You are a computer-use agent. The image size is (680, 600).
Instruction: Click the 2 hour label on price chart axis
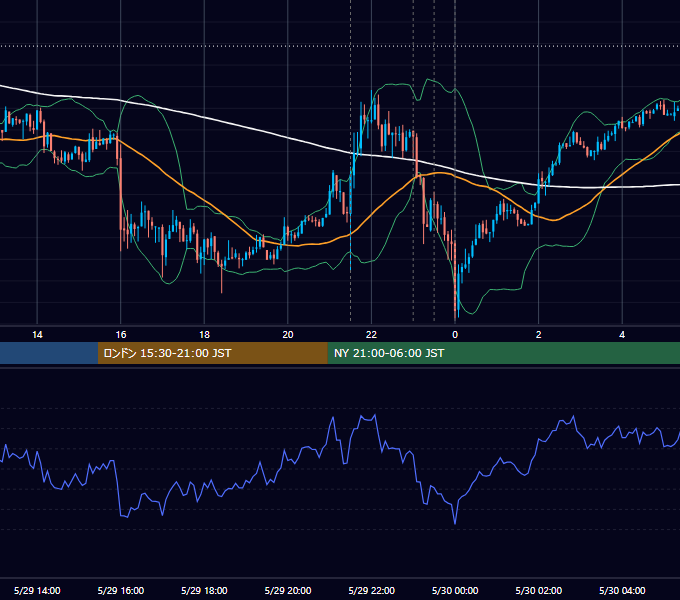539,335
